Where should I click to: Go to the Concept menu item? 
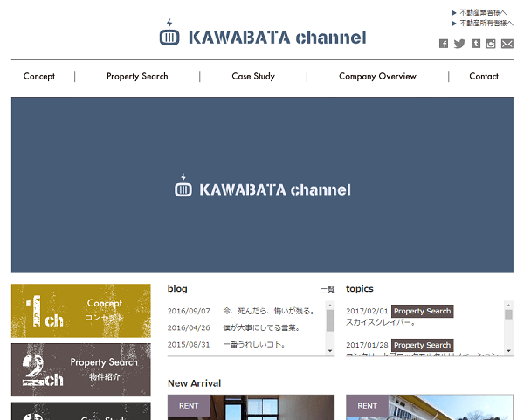coord(39,77)
